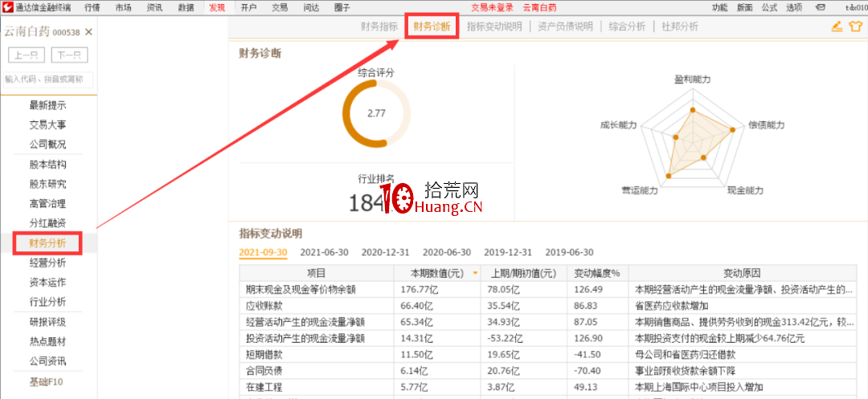Screen dimensions: 868x399
Task: Click the 通达信 red app logo icon
Action: tap(7, 7)
